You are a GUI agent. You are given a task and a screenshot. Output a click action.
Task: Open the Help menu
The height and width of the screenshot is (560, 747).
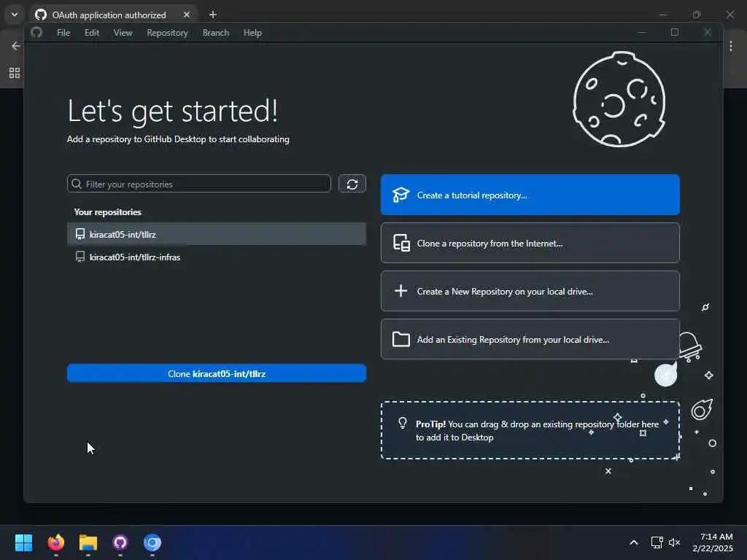pyautogui.click(x=252, y=33)
